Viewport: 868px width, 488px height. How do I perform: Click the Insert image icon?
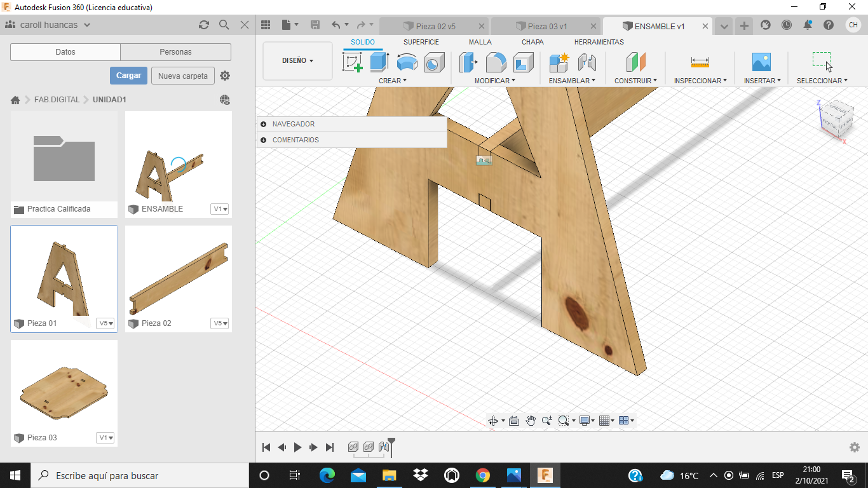[x=761, y=62]
